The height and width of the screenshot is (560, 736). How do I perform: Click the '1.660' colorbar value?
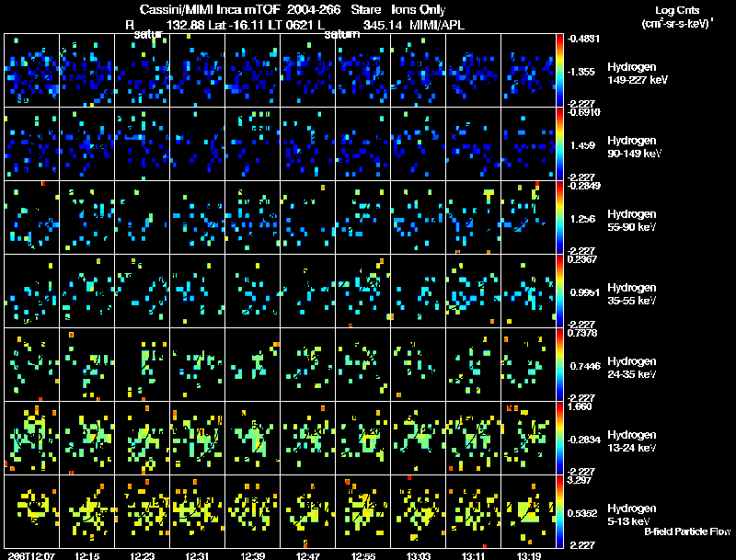[x=580, y=406]
